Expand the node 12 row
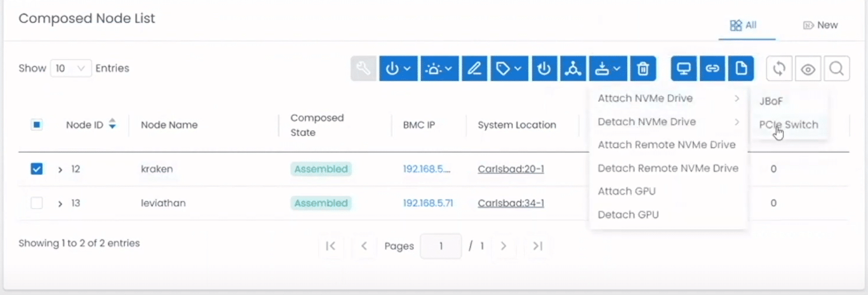868x295 pixels. coord(60,169)
